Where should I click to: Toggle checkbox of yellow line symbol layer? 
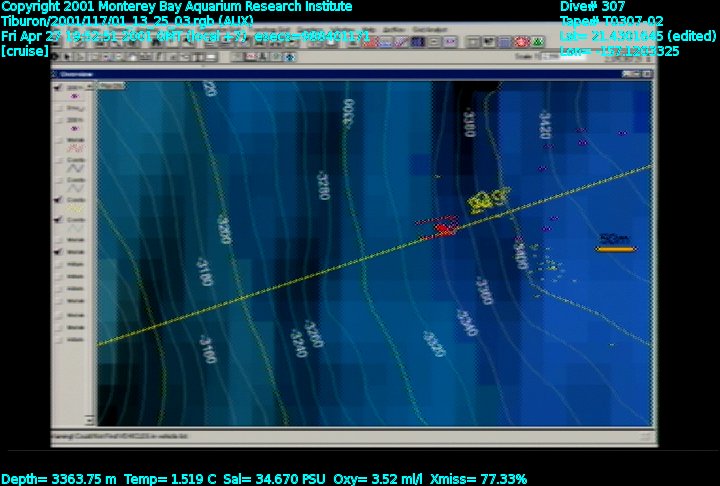[58, 200]
